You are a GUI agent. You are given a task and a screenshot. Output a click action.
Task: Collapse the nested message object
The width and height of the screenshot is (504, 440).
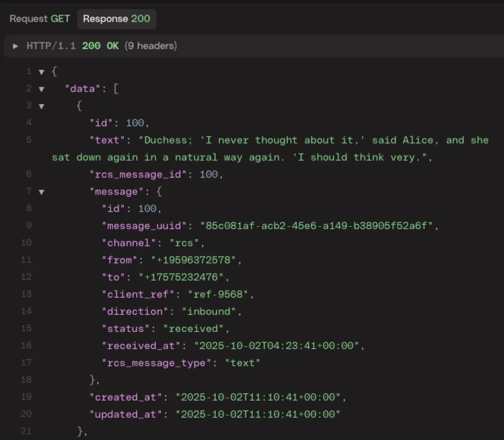(x=41, y=191)
